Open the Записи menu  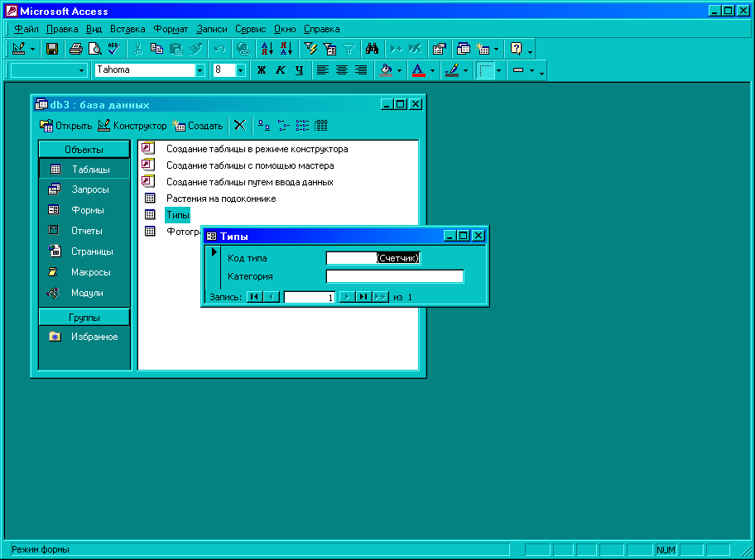211,29
